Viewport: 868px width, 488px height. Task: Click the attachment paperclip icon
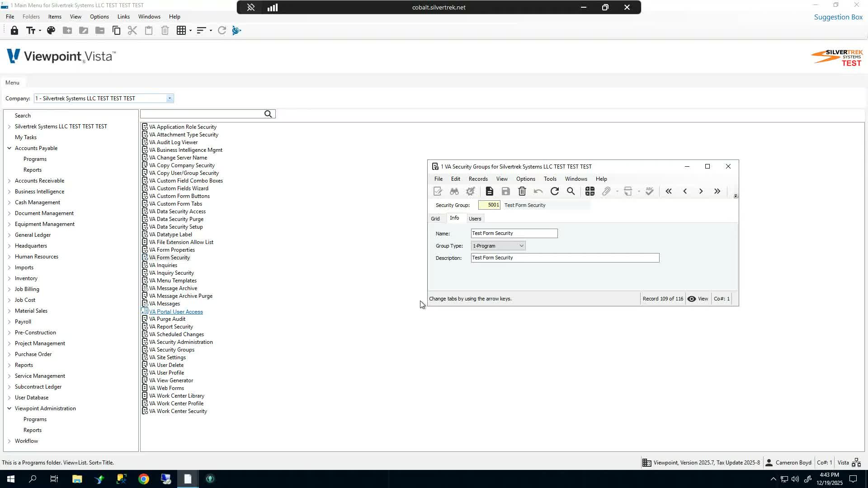point(606,192)
